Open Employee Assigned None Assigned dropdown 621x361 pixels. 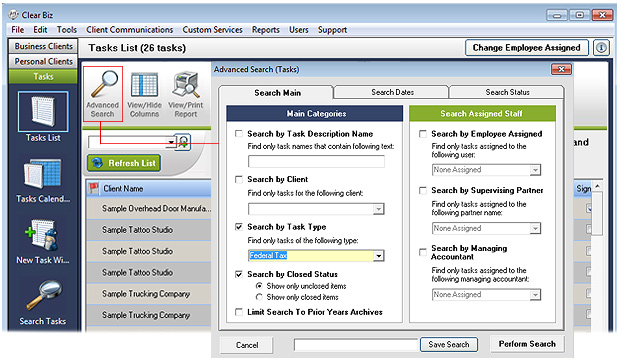pos(535,170)
